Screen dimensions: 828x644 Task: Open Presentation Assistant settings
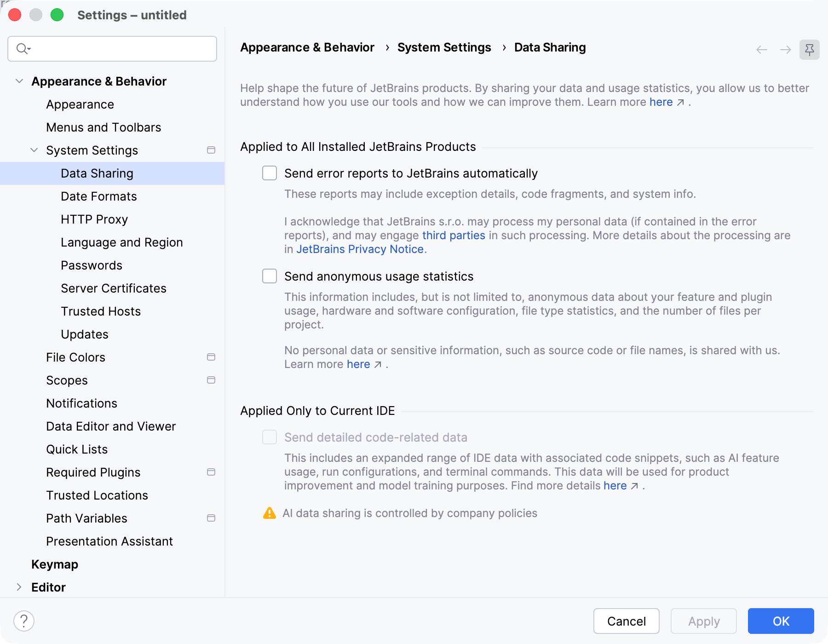pos(109,541)
